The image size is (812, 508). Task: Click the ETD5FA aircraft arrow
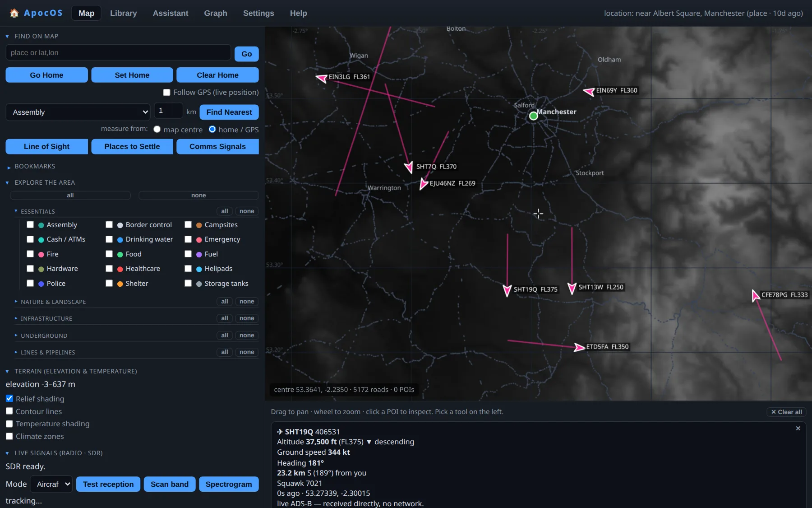coord(579,347)
